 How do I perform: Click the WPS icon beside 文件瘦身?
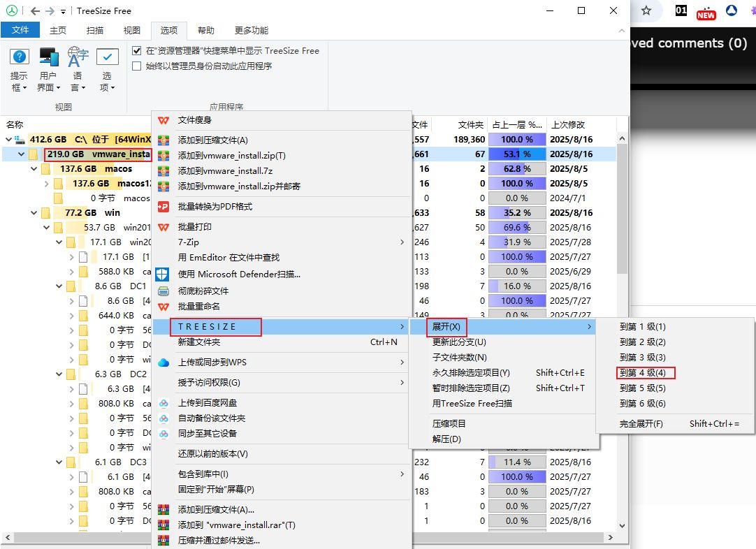coord(163,120)
